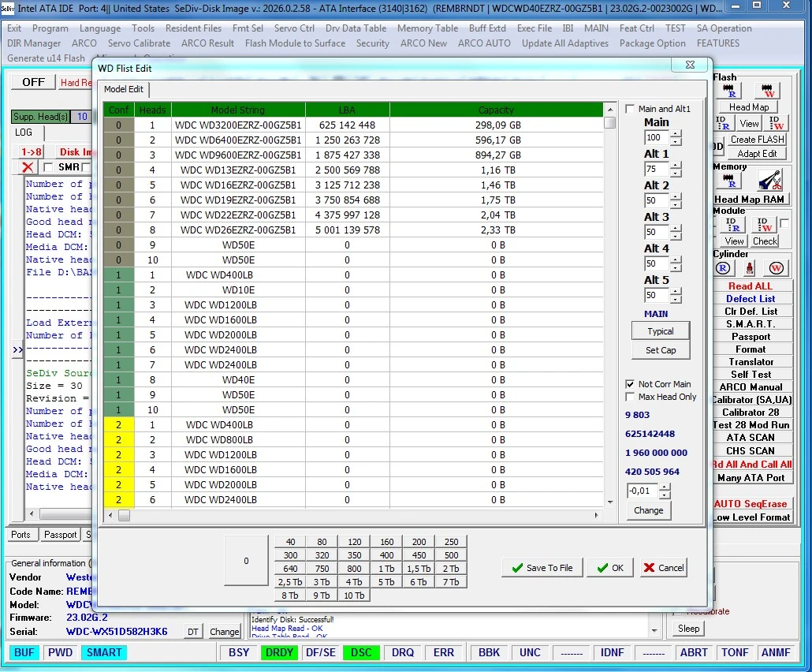
Task: Increase the Main value spinner
Action: click(676, 134)
